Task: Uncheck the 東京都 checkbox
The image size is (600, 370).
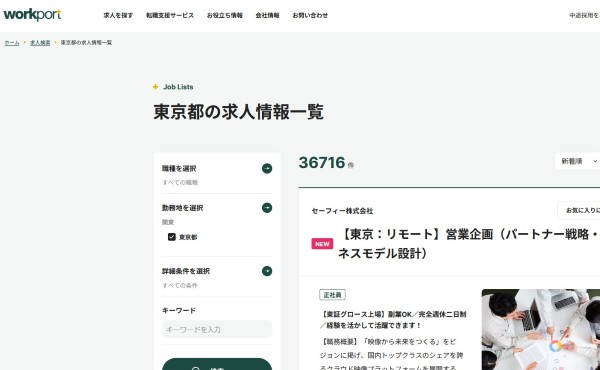Action: click(172, 237)
